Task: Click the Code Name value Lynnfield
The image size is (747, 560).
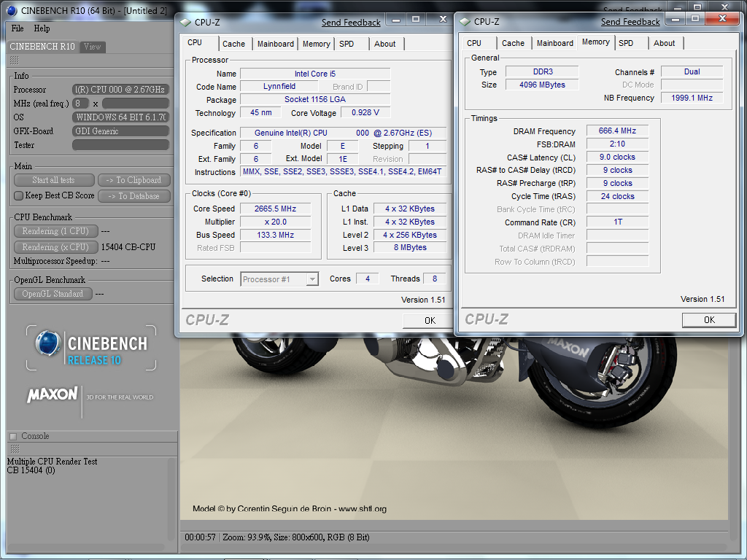Action: tap(279, 86)
